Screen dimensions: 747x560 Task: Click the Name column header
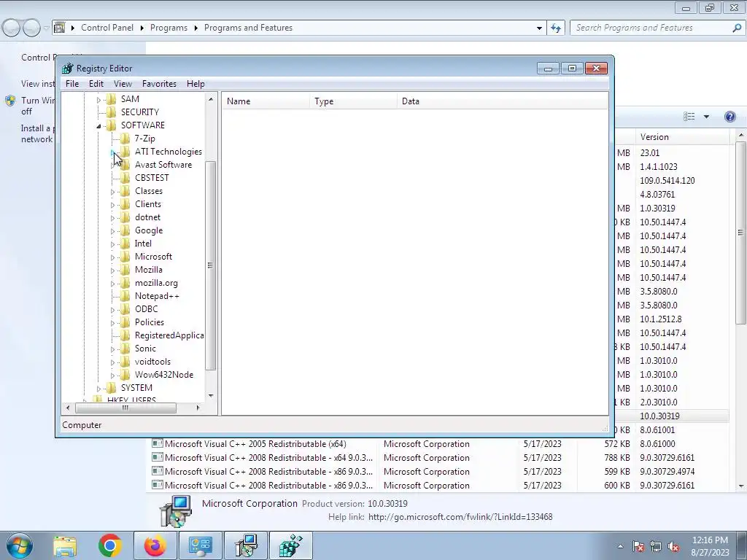[266, 101]
